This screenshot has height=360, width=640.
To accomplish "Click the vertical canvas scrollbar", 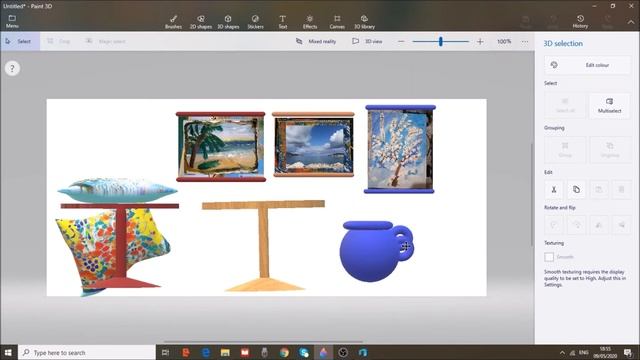I will pos(532,194).
